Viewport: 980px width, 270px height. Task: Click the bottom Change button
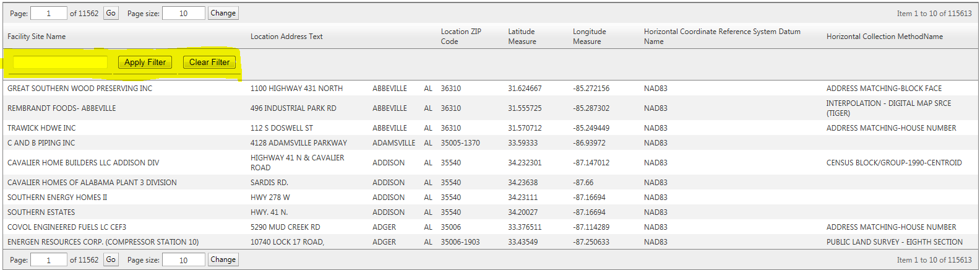[223, 259]
